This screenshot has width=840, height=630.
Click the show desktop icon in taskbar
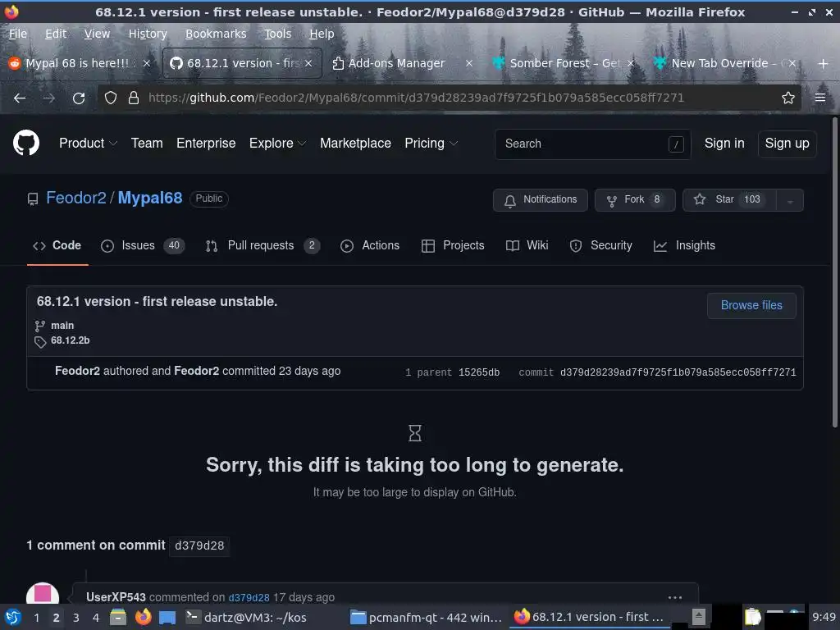167,618
